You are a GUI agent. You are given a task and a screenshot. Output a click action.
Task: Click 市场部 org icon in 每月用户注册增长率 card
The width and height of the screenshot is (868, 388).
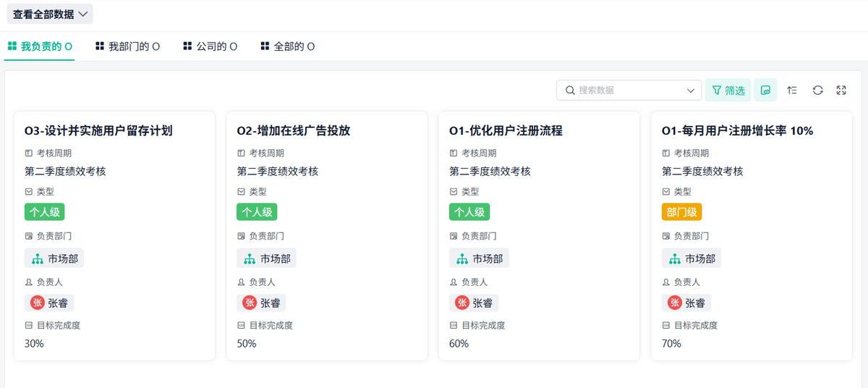pos(675,258)
